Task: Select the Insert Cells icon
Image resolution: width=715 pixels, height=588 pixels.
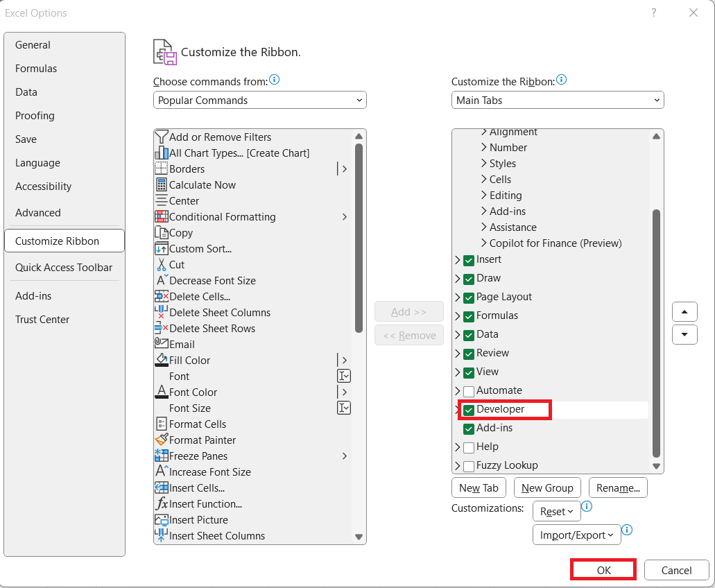Action: click(162, 487)
